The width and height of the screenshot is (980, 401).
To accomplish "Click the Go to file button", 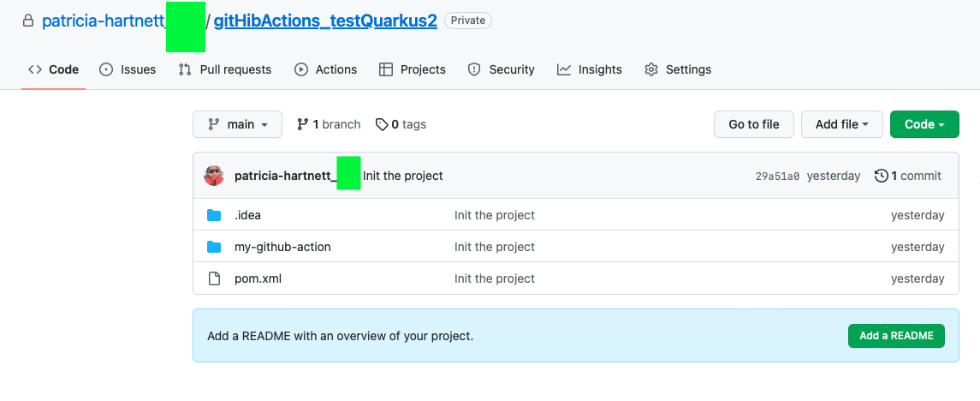I will [x=754, y=124].
